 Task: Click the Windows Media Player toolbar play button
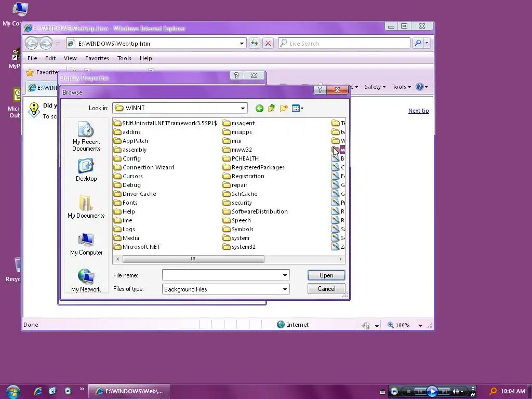pos(432,392)
